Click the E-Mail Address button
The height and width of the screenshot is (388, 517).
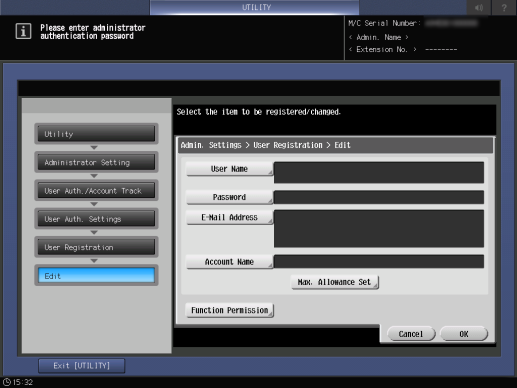(229, 217)
